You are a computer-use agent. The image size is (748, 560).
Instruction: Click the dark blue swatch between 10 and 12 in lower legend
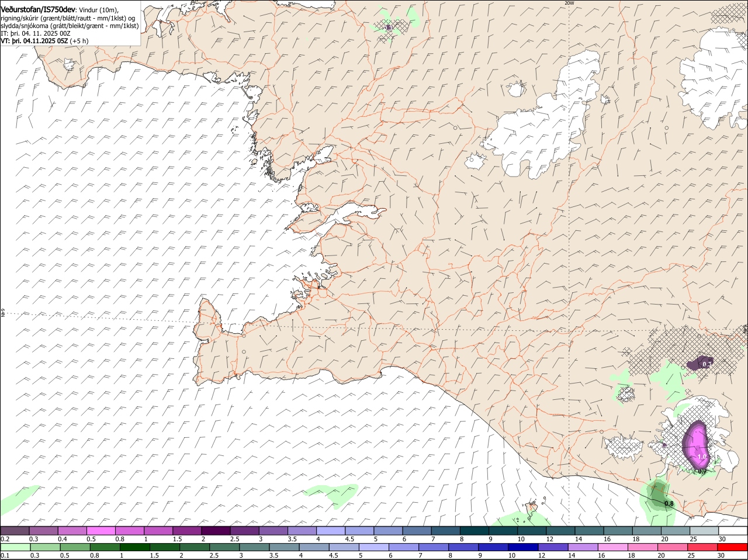tap(524, 547)
